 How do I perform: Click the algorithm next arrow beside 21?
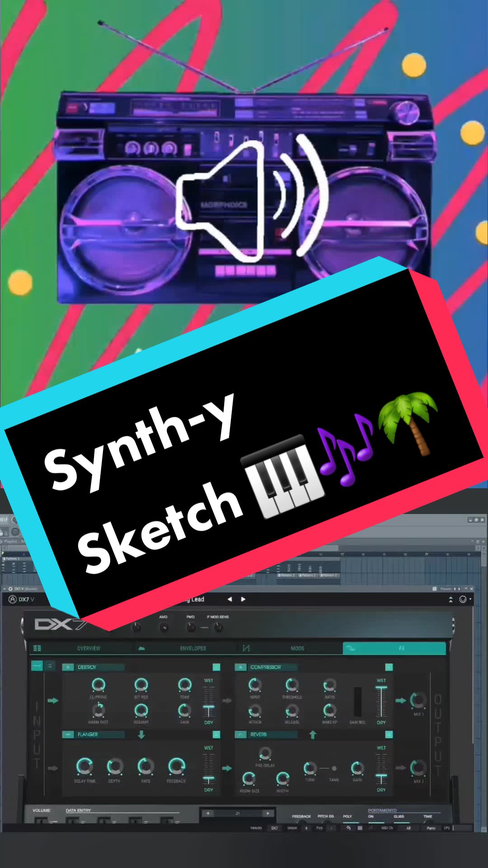coord(267,813)
